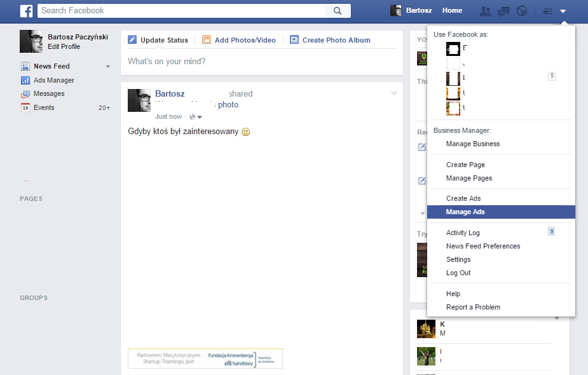Click Bartosz name on the shared post
This screenshot has width=588, height=375.
pyautogui.click(x=170, y=94)
